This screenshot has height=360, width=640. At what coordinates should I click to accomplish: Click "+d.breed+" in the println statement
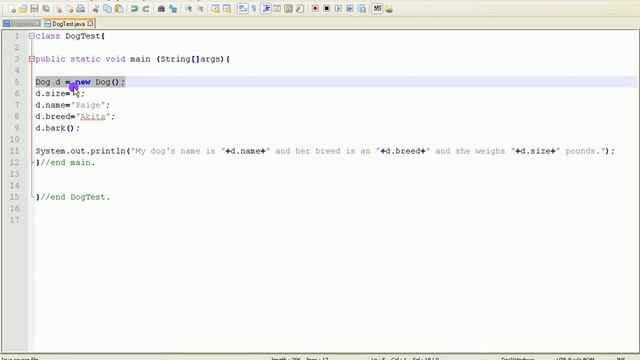(403, 151)
